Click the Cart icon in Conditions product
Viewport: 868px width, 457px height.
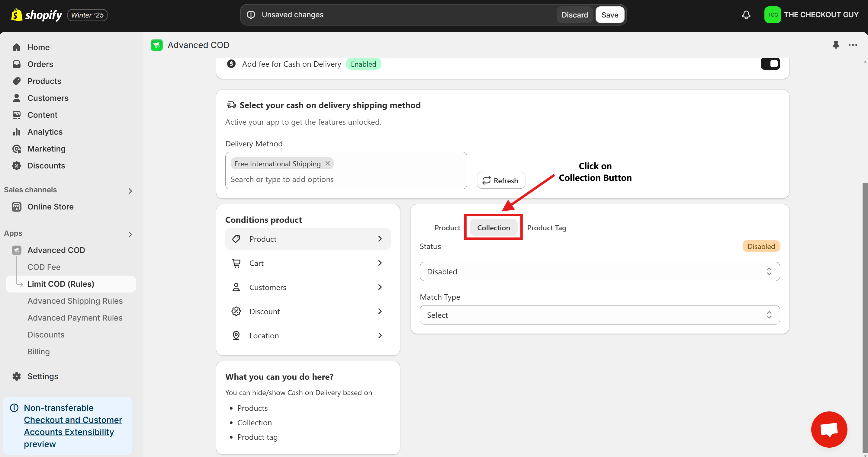coord(236,263)
